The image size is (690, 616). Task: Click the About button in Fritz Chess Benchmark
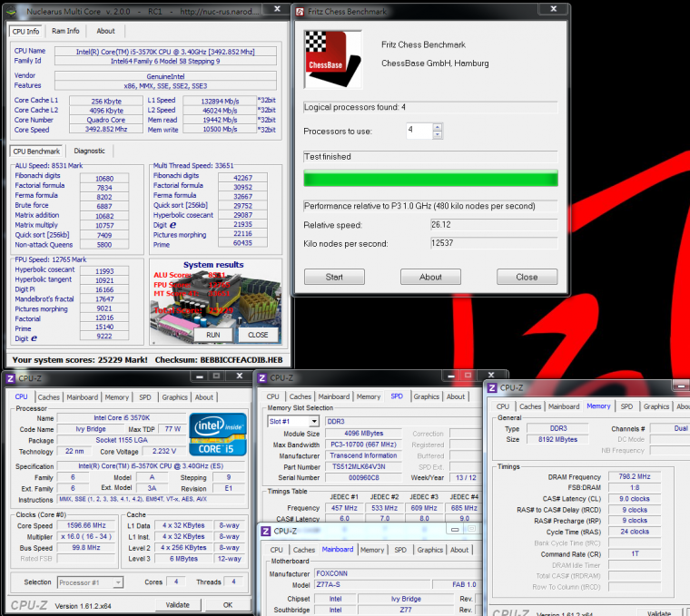(x=430, y=277)
